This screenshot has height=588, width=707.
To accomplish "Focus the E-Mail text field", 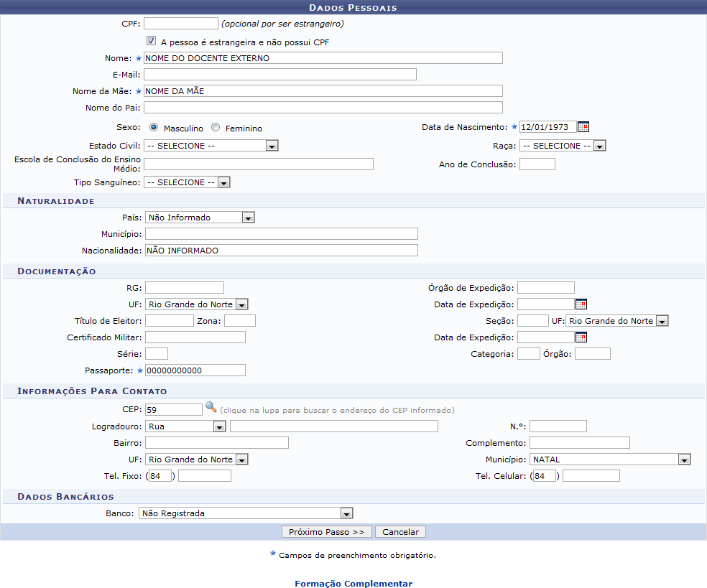I will (x=279, y=75).
